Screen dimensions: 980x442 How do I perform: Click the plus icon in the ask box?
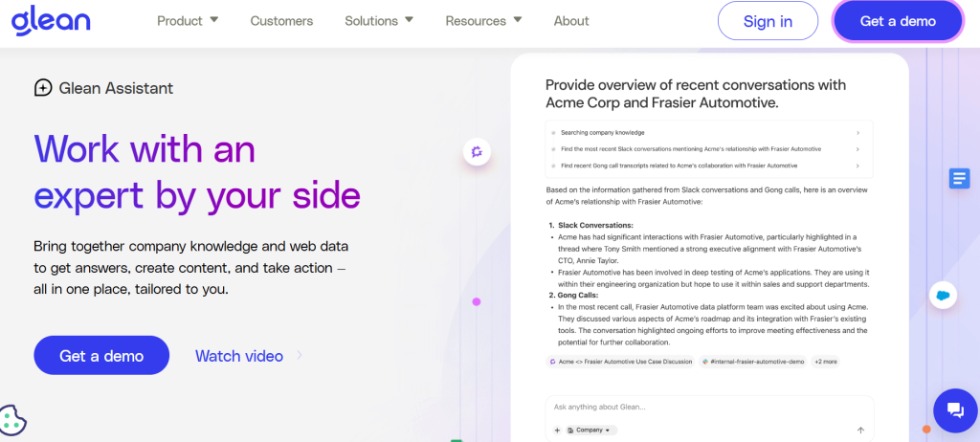[x=558, y=431]
